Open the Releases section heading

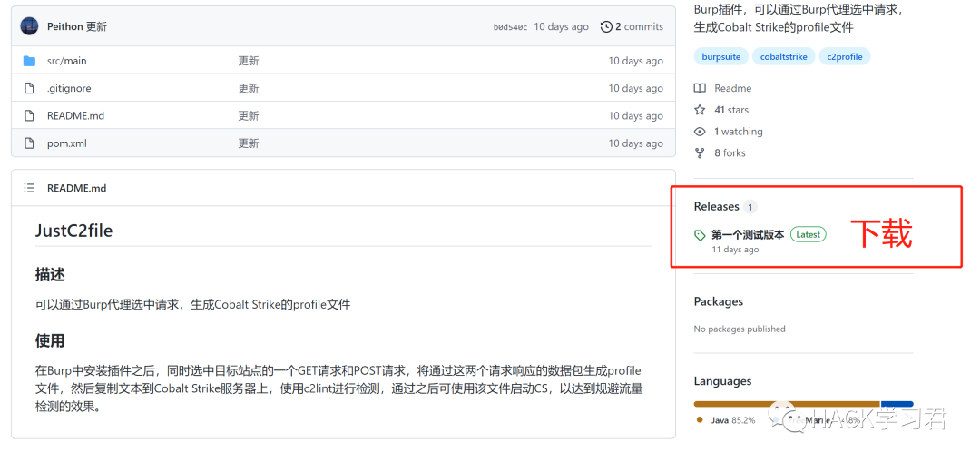tap(716, 206)
